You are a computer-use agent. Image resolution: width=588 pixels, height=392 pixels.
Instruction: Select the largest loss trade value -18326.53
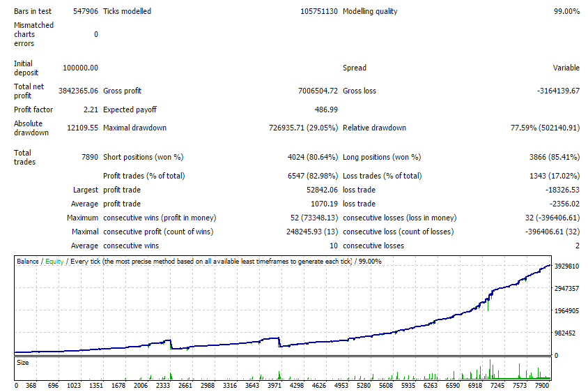(562, 190)
